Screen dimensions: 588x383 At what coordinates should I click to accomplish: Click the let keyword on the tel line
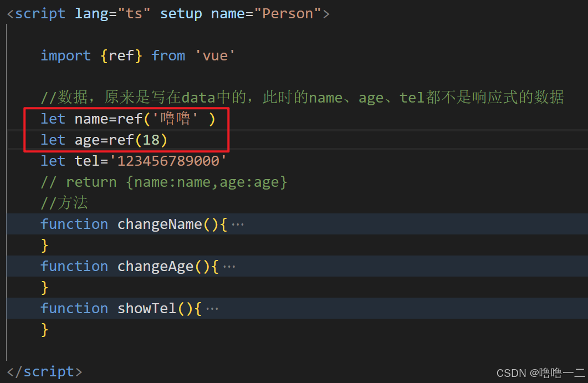coord(53,161)
